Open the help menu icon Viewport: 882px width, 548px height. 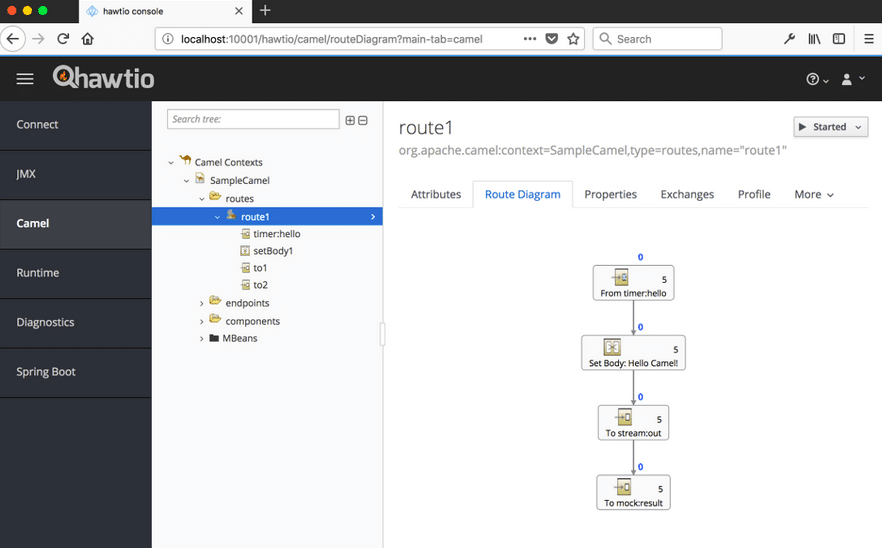pyautogui.click(x=817, y=79)
